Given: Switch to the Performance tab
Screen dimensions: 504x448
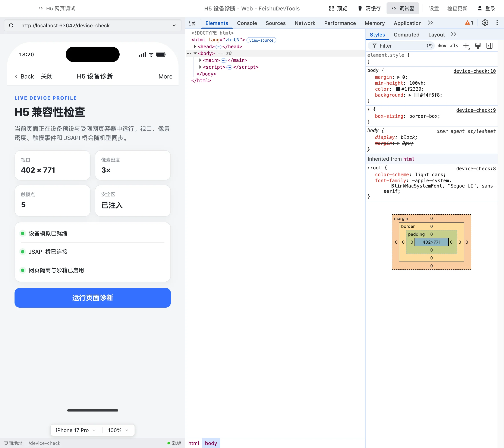Looking at the screenshot, I should pos(340,23).
